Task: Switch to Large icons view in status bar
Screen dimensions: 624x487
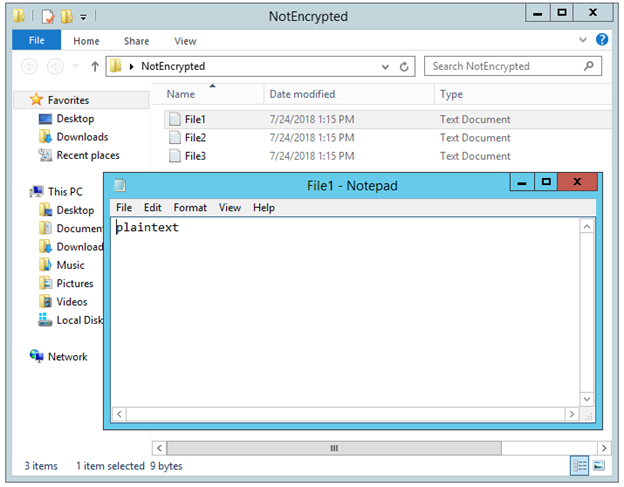Action: [599, 466]
